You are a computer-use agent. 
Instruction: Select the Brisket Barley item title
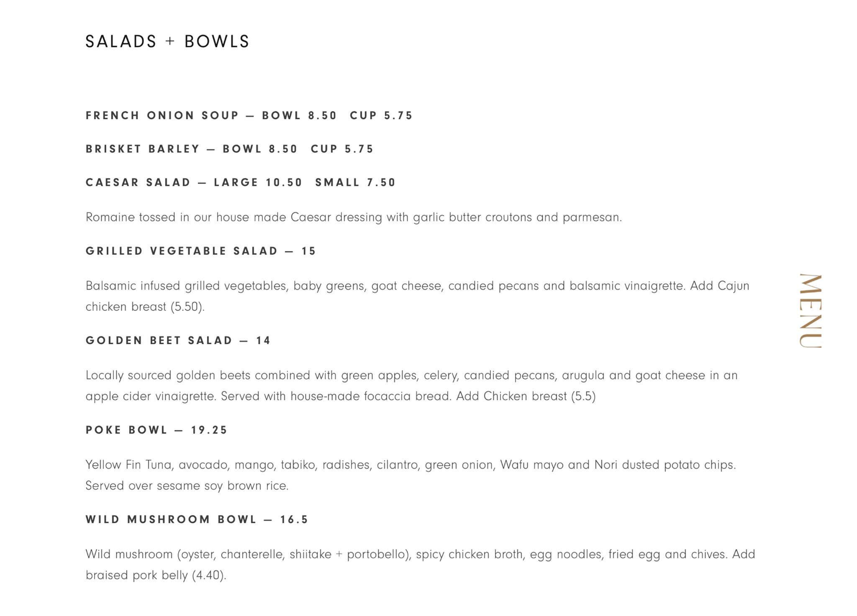click(143, 149)
